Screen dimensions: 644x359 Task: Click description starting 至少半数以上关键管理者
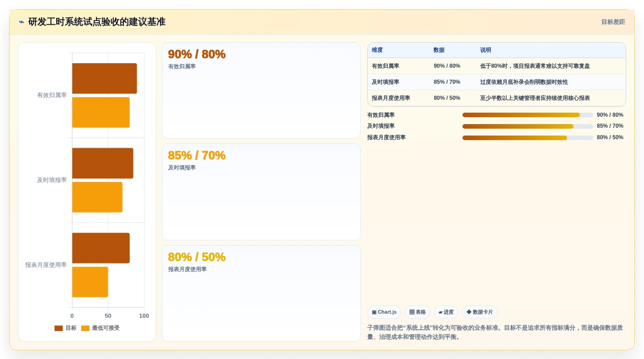pyautogui.click(x=535, y=98)
